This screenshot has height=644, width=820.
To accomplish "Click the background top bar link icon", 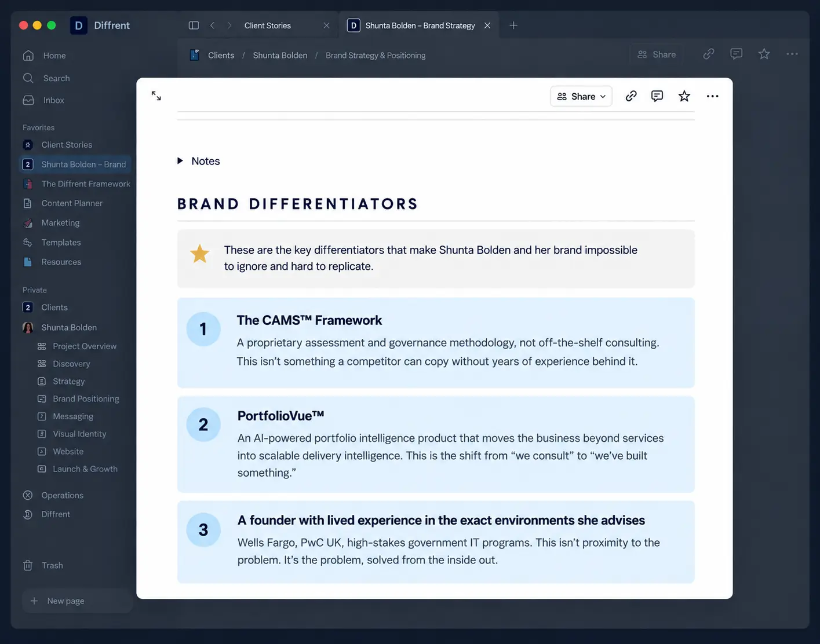I will (x=709, y=54).
